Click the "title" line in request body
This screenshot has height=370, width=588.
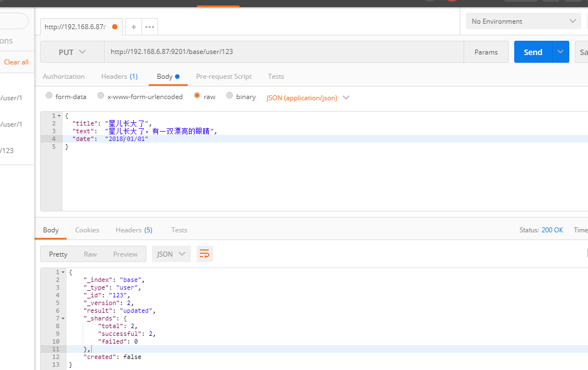coord(112,123)
